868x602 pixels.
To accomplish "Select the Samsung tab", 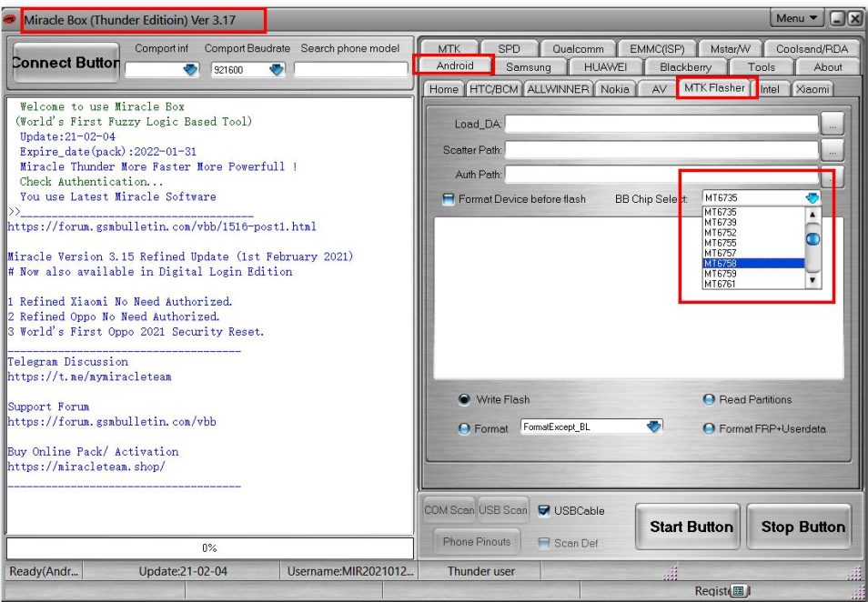I will click(x=528, y=67).
